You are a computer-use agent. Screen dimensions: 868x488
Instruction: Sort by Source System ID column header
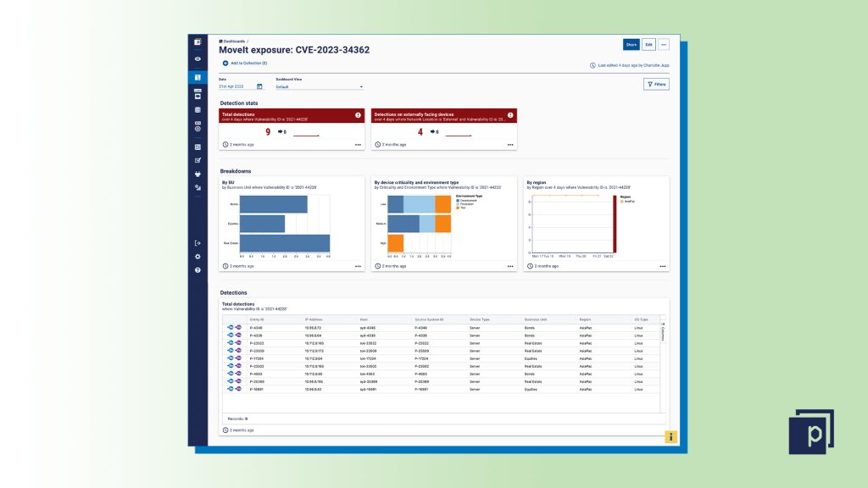point(429,319)
